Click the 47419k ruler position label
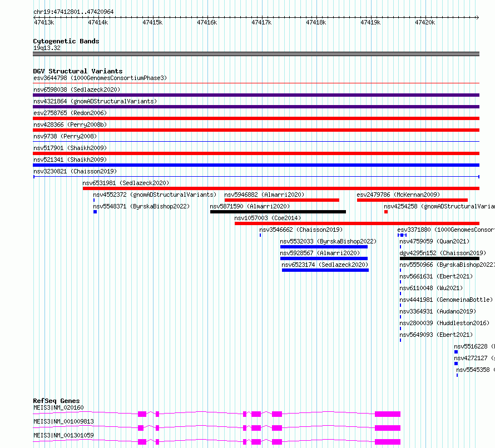The height and width of the screenshot is (448, 495). 370,22
